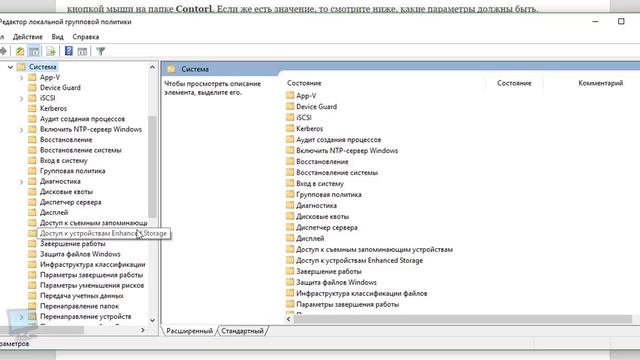Click the Device Guard folder icon in the tree
This screenshot has width=640, height=360.
(32, 87)
